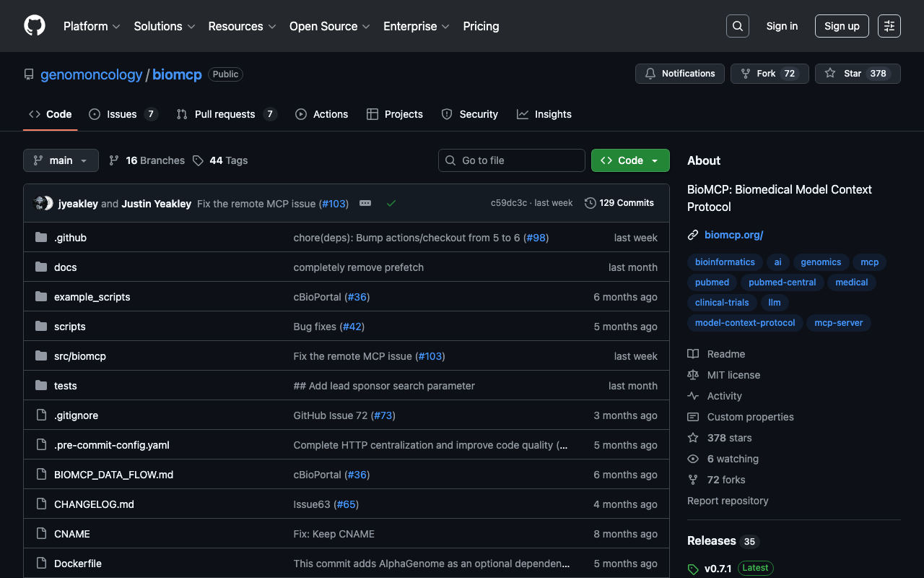Viewport: 924px width, 578px height.
Task: Expand the Platform navigation menu
Action: pos(92,26)
